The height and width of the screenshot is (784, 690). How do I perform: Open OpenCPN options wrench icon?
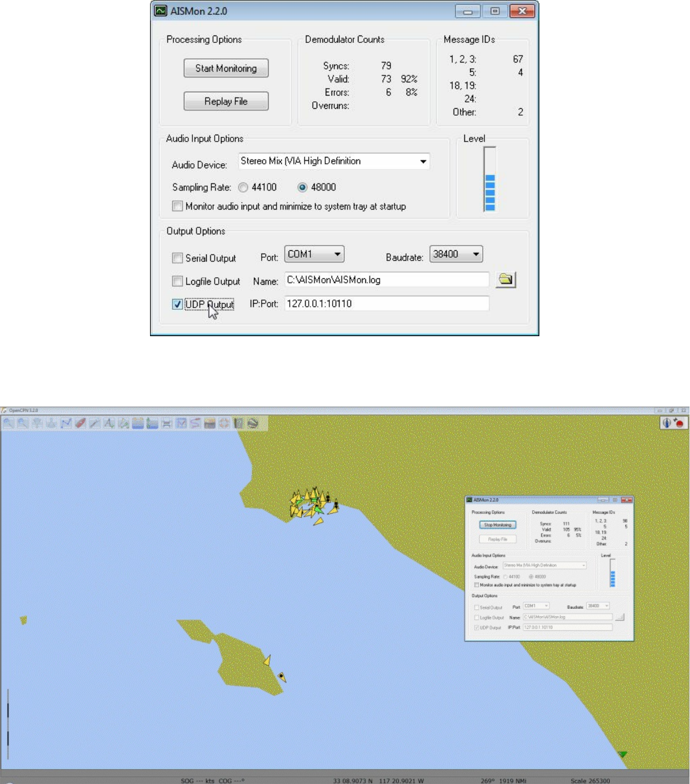pos(94,423)
